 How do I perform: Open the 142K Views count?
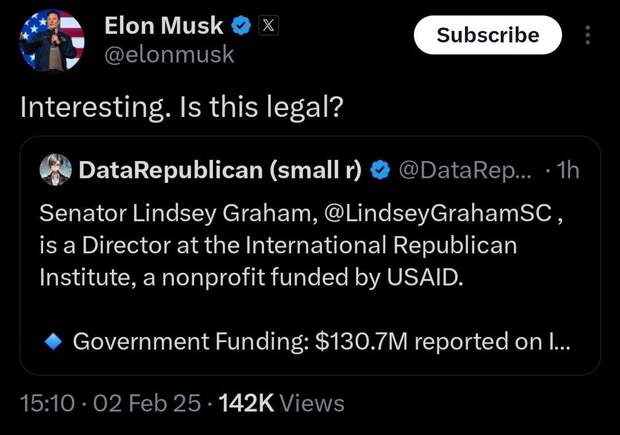[x=281, y=403]
